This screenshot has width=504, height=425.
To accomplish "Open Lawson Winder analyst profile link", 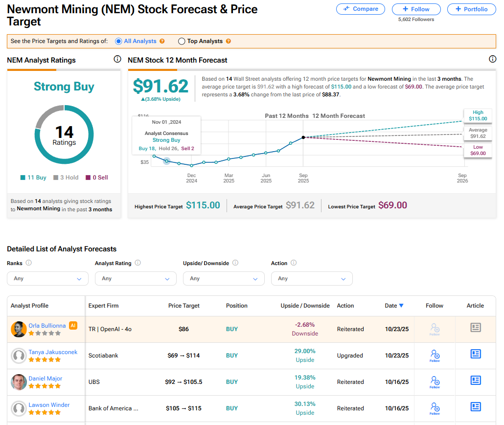I will coord(49,405).
